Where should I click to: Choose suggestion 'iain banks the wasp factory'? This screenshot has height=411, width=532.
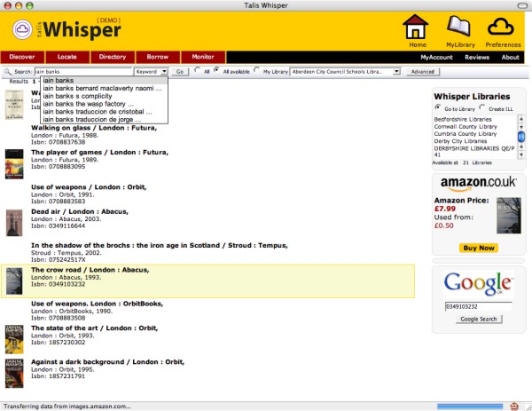pyautogui.click(x=104, y=104)
